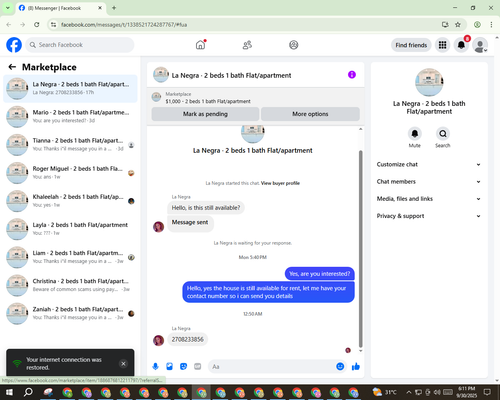Click the 'Hello, is this still available?' message

[x=206, y=208]
